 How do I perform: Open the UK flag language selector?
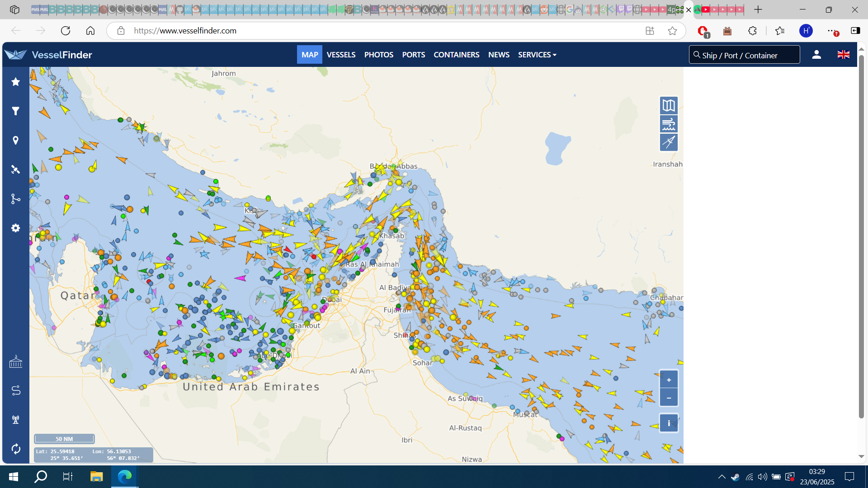coord(844,55)
